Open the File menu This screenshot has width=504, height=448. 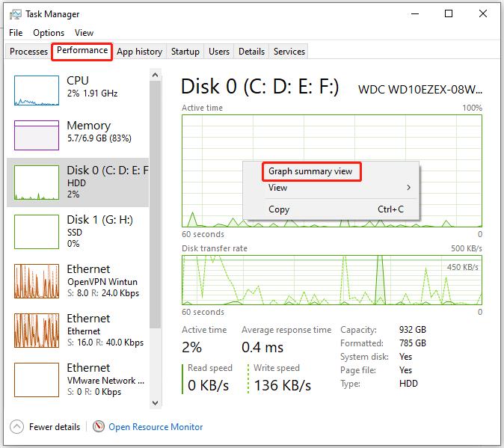pos(16,33)
